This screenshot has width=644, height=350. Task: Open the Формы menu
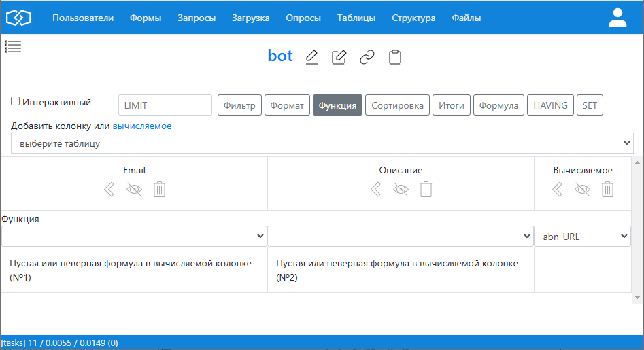pos(146,18)
